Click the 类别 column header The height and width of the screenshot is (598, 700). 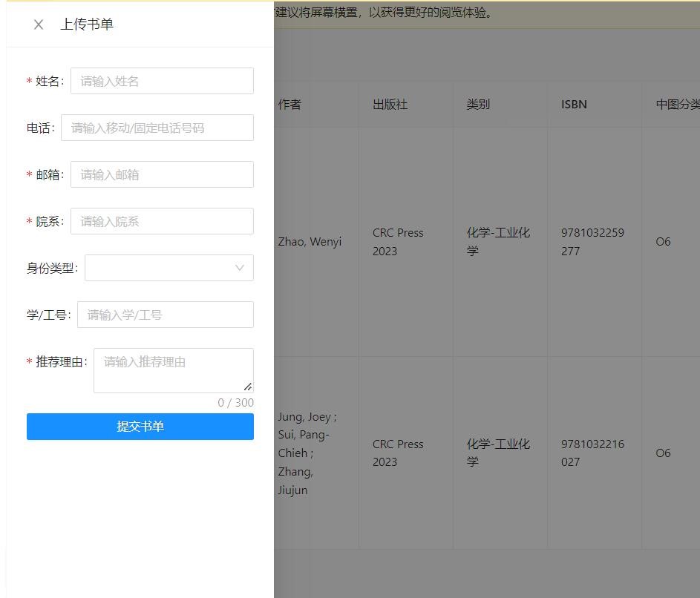coord(478,105)
